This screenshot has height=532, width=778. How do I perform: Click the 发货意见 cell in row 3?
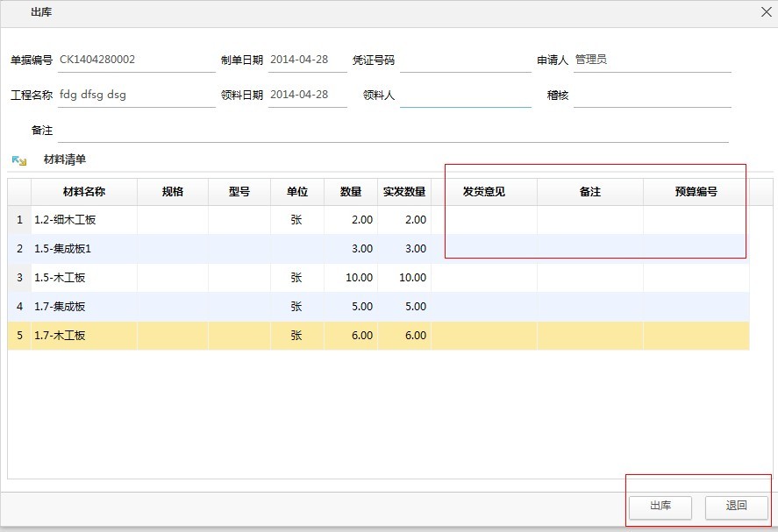(x=484, y=278)
